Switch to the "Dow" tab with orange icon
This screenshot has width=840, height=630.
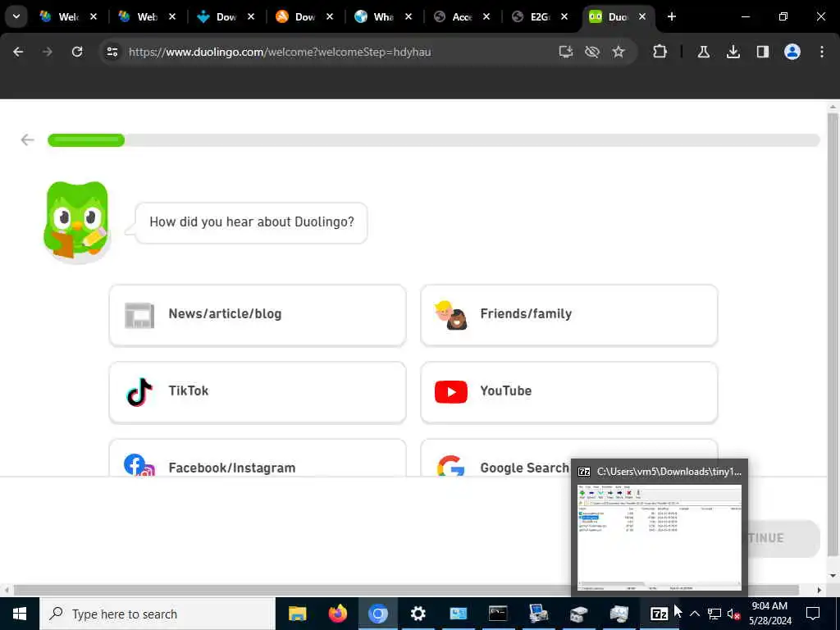pos(296,16)
